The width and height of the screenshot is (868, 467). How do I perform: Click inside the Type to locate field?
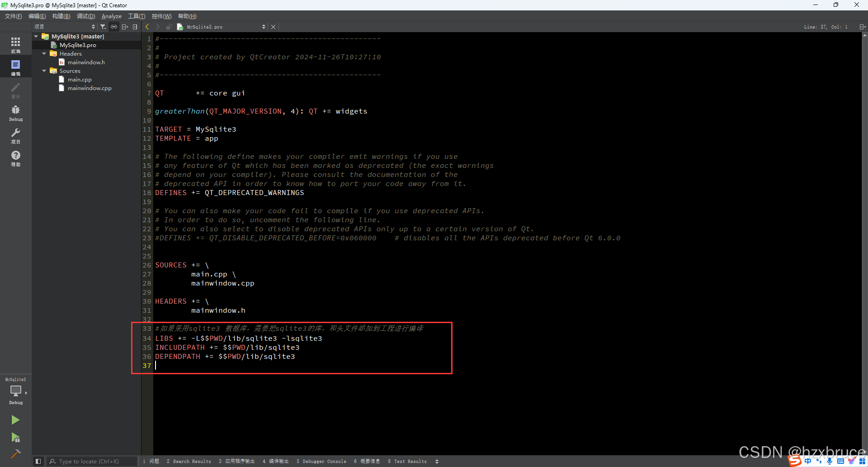[90, 461]
